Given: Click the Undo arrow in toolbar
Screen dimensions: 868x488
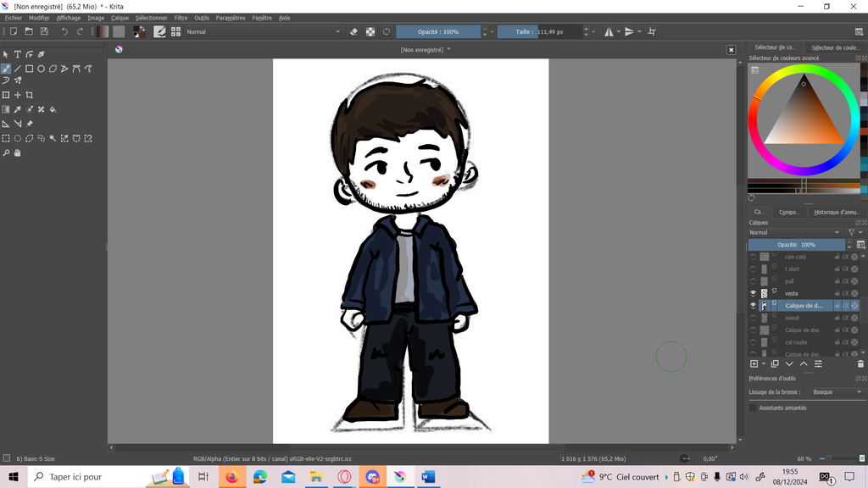Looking at the screenshot, I should 64,32.
